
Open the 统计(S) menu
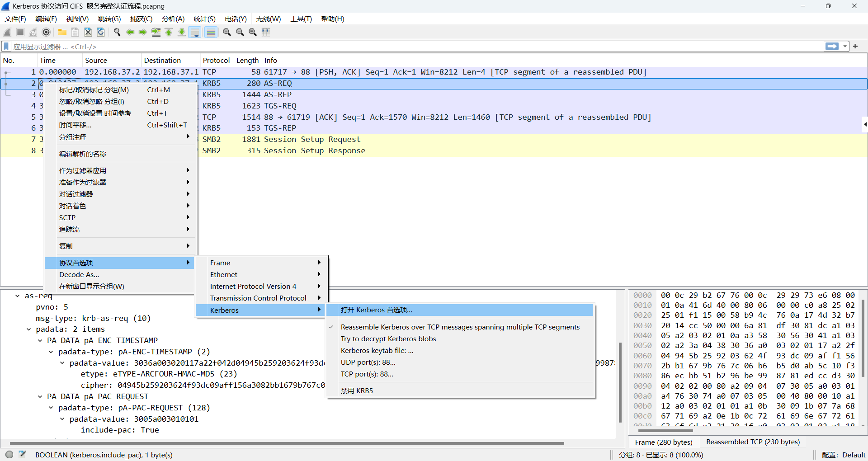pyautogui.click(x=204, y=19)
